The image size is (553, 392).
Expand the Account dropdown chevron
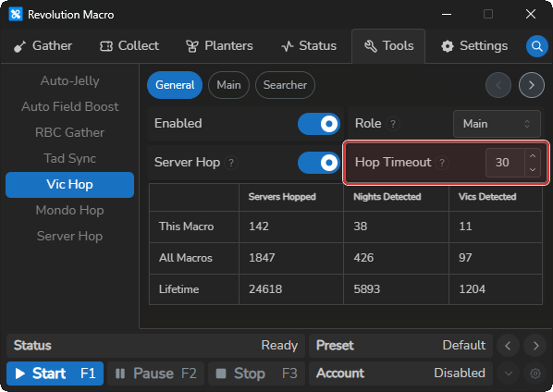(x=509, y=374)
